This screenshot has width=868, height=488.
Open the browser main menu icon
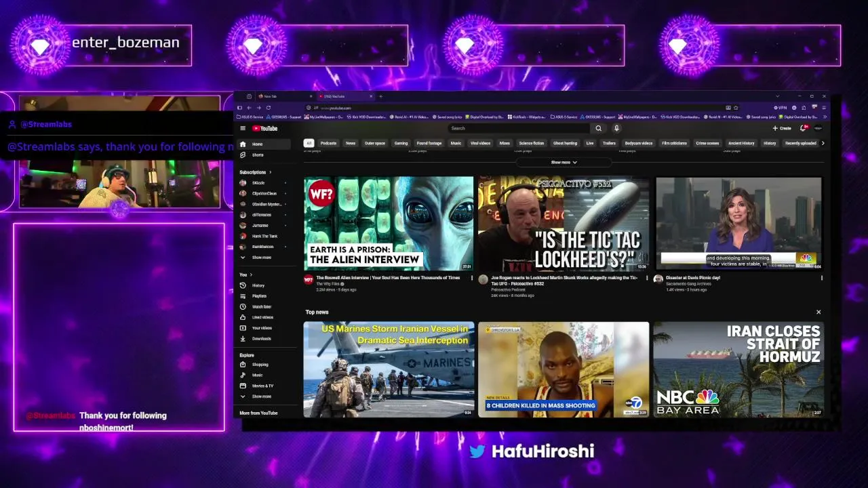coord(825,108)
